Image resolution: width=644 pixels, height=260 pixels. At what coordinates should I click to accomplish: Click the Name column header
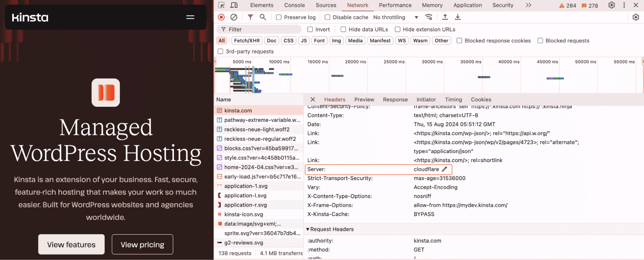(x=259, y=99)
